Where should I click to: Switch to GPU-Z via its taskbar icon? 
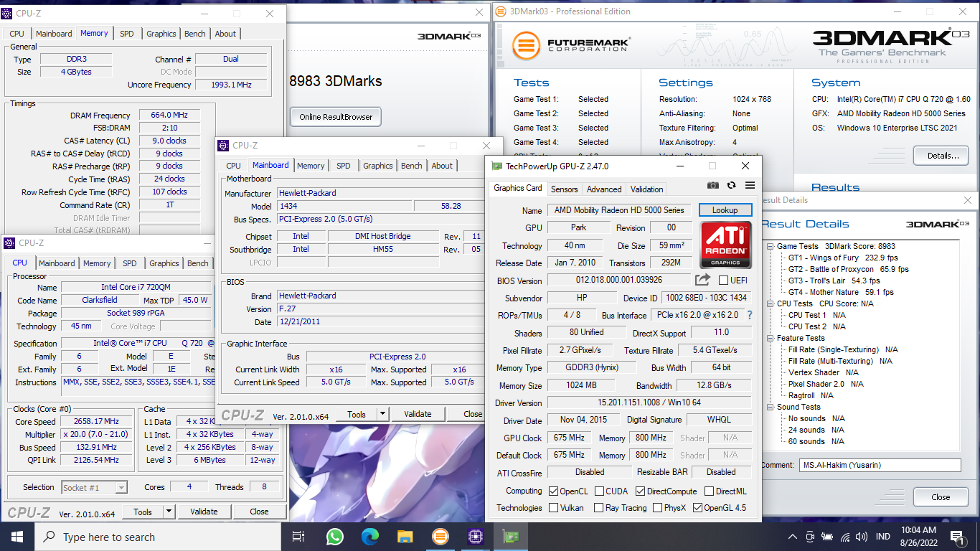pos(511,537)
